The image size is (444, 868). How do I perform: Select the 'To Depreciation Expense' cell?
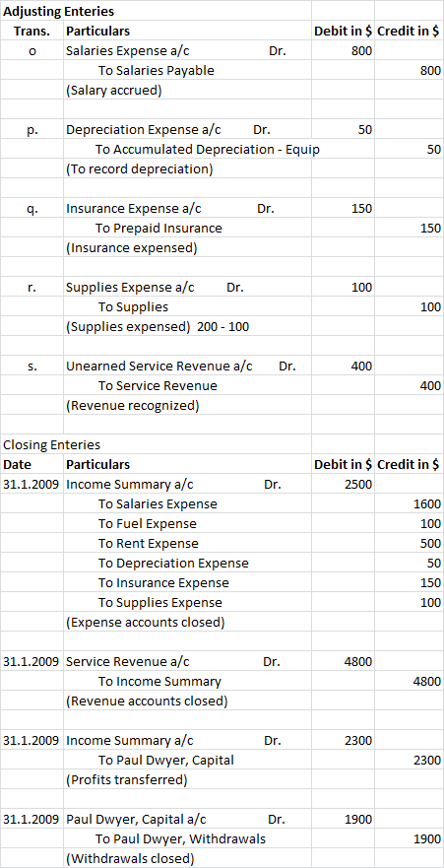187,564
